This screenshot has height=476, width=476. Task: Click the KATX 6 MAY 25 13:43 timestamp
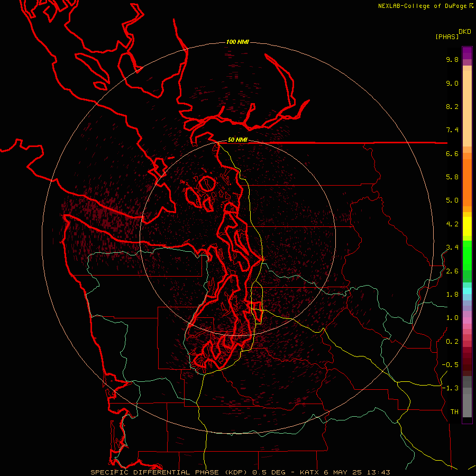click(345, 472)
